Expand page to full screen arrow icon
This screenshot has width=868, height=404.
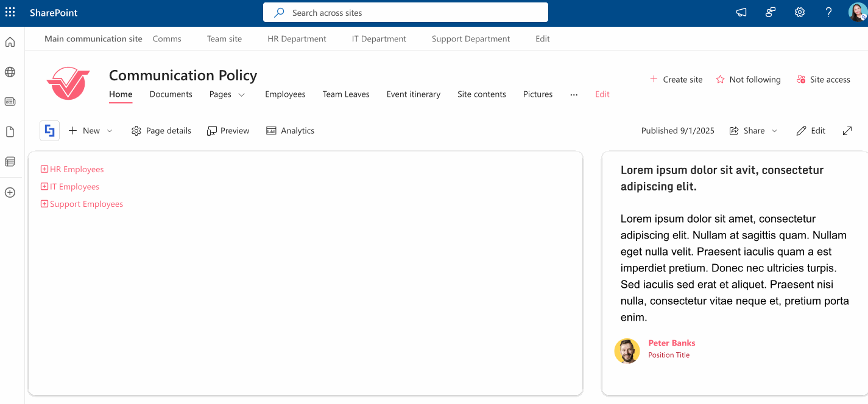pyautogui.click(x=847, y=131)
